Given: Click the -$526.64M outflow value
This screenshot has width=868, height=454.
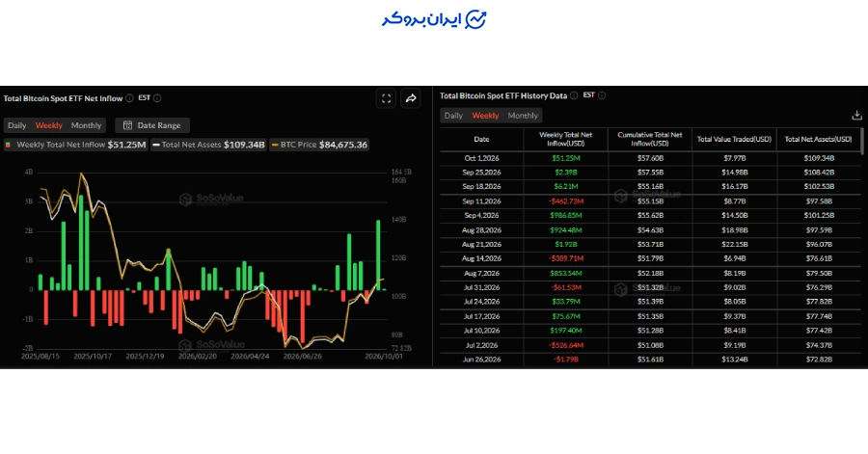Looking at the screenshot, I should coord(566,345).
